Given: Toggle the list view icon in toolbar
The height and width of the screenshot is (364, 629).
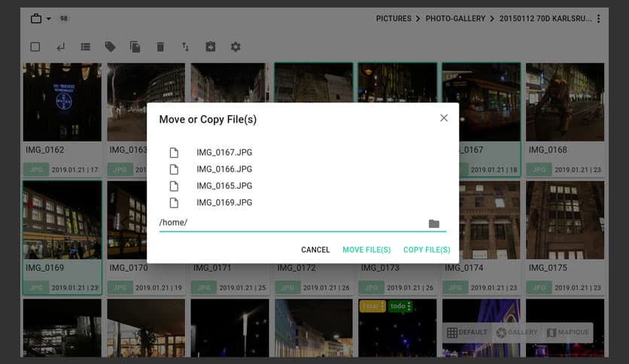Looking at the screenshot, I should pos(85,47).
